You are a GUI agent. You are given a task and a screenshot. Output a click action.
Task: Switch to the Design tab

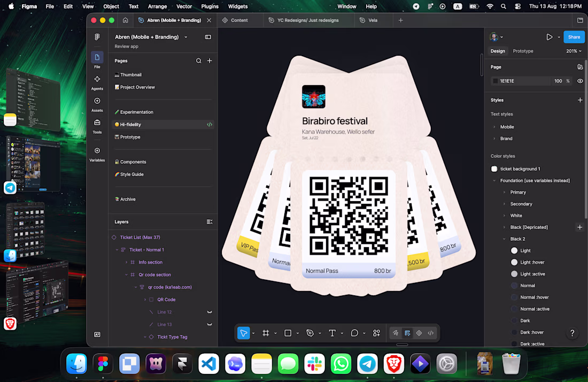pyautogui.click(x=498, y=51)
